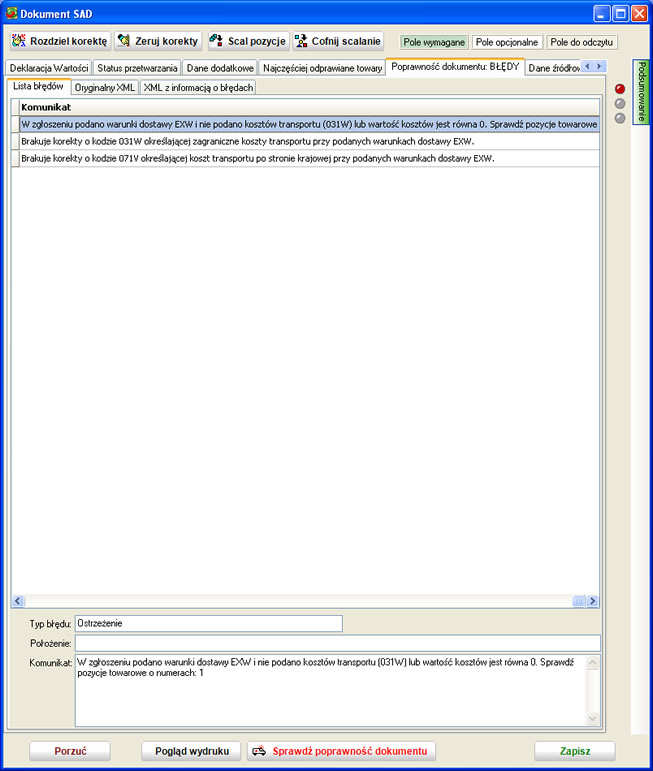Viewport: 653px width, 771px height.
Task: Select the error row about warunki dostawy EXW
Action: point(309,124)
